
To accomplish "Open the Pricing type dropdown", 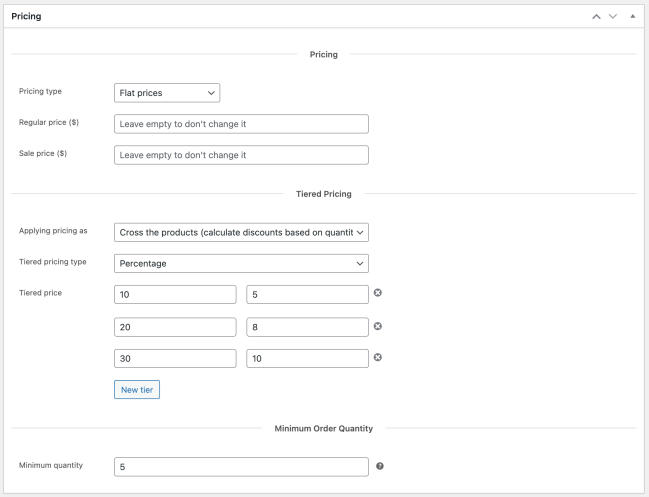I will click(167, 93).
